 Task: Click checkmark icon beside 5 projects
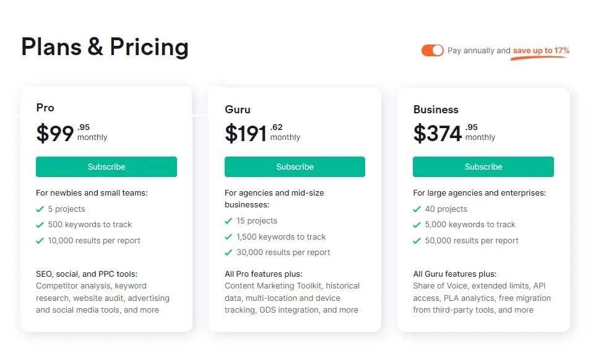coord(40,209)
